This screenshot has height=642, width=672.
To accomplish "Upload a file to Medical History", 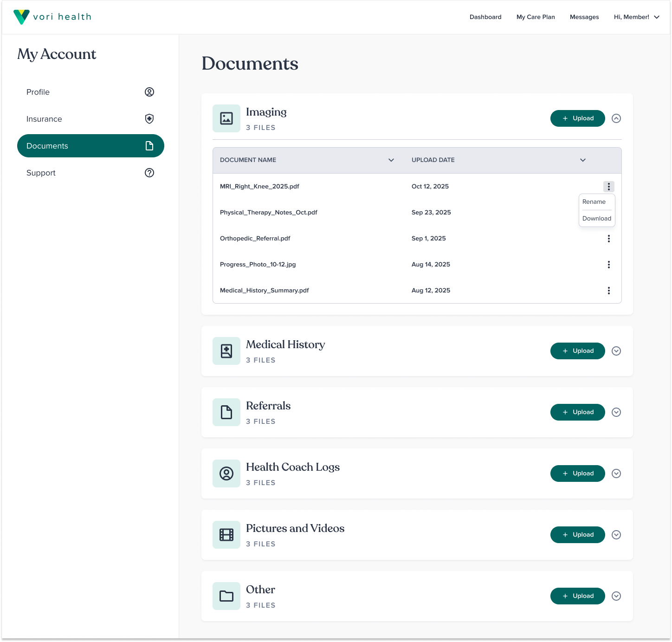I will [577, 351].
